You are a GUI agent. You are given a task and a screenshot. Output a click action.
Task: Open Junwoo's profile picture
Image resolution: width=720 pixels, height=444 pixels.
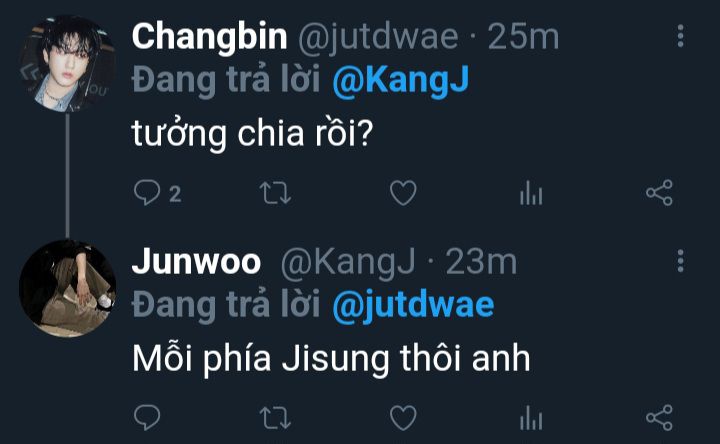[68, 288]
